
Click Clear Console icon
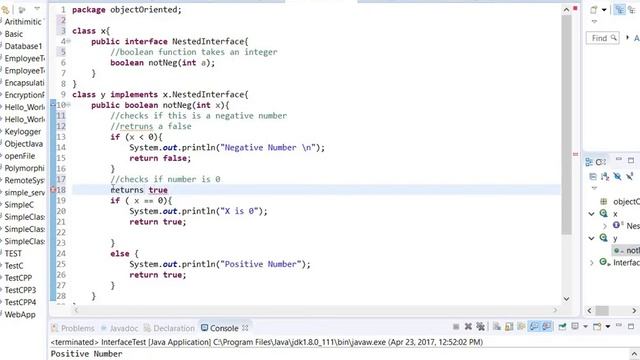point(497,327)
